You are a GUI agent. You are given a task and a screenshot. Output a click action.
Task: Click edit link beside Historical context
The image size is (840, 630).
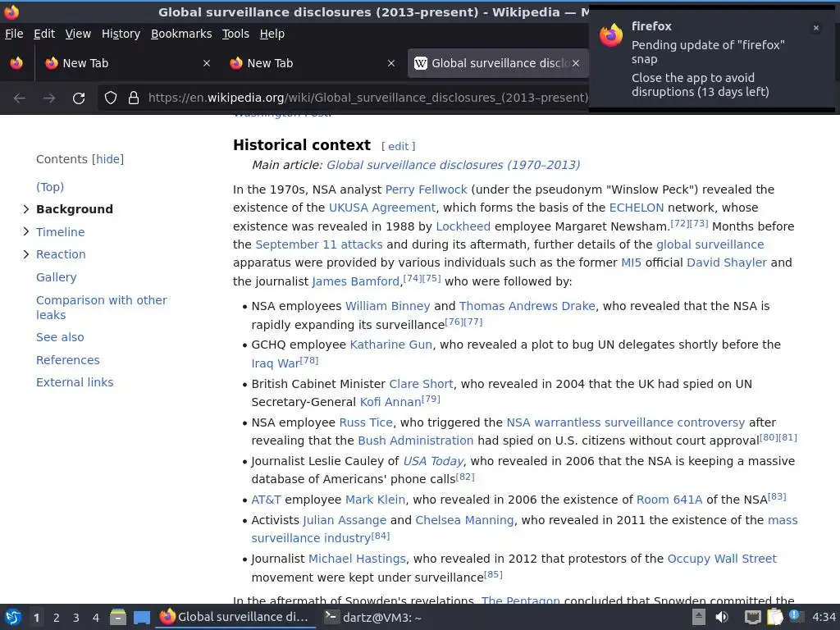[x=398, y=146]
